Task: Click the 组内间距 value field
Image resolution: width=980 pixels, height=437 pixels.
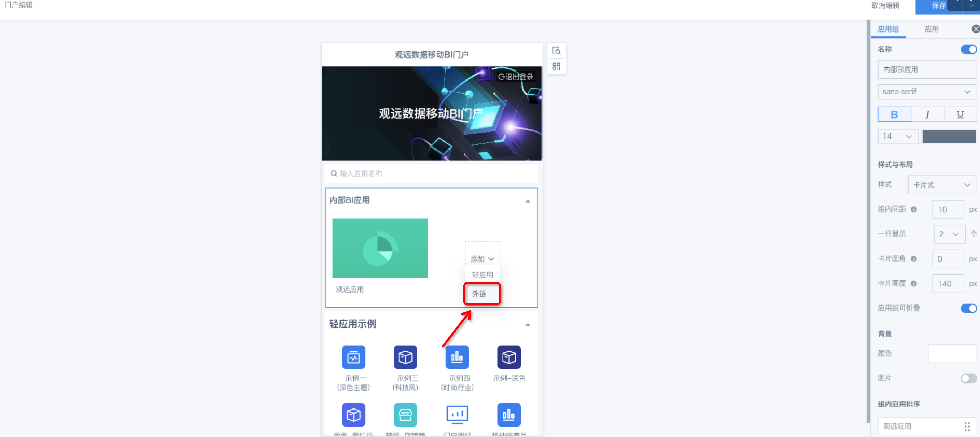Action: (948, 209)
